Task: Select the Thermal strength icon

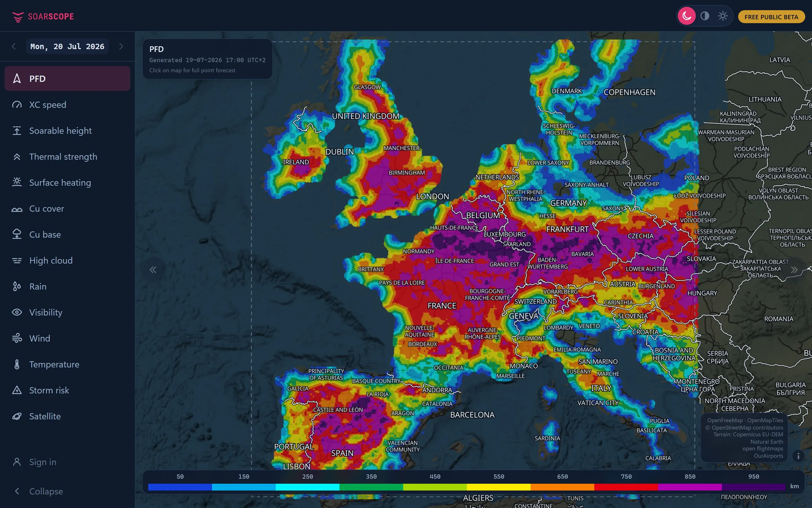Action: (x=17, y=157)
